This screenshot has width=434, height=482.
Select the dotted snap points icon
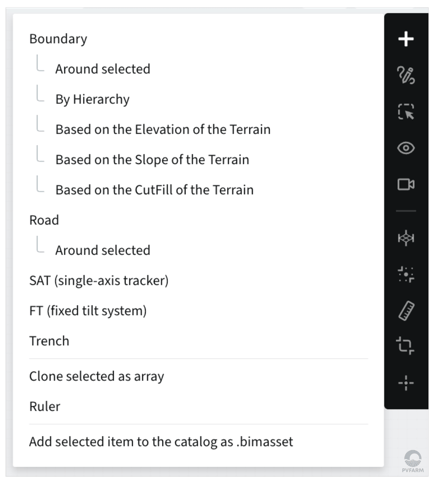point(406,274)
